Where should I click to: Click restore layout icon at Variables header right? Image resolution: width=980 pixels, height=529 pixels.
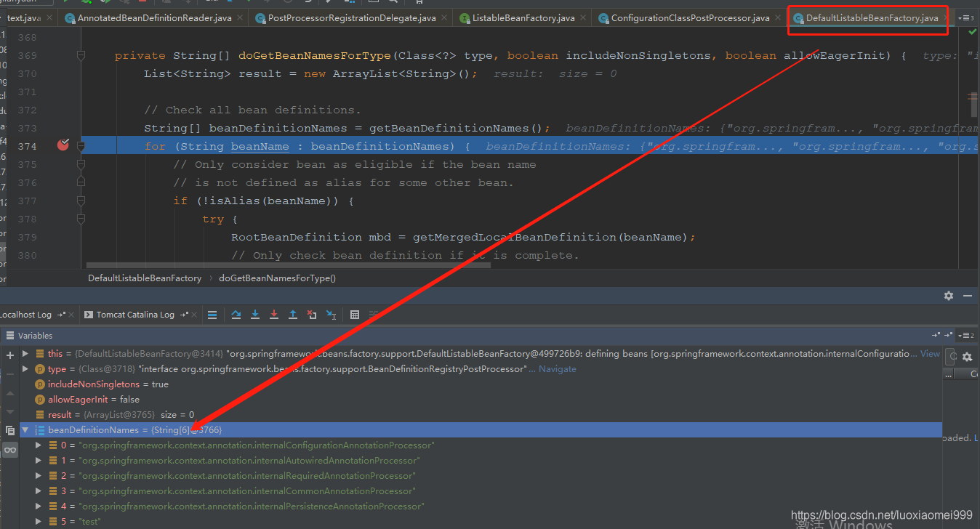tap(936, 336)
